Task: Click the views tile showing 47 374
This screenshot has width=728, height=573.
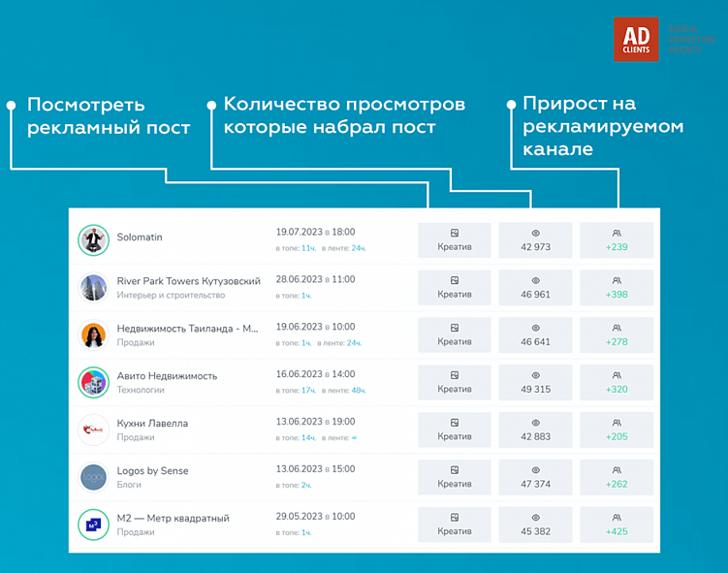Action: [x=535, y=477]
